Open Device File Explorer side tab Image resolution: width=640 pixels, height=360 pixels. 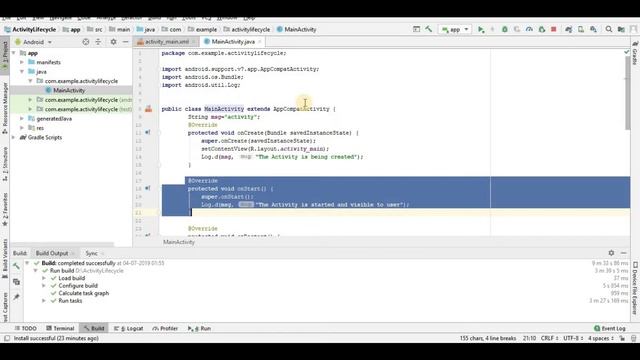(x=635, y=288)
